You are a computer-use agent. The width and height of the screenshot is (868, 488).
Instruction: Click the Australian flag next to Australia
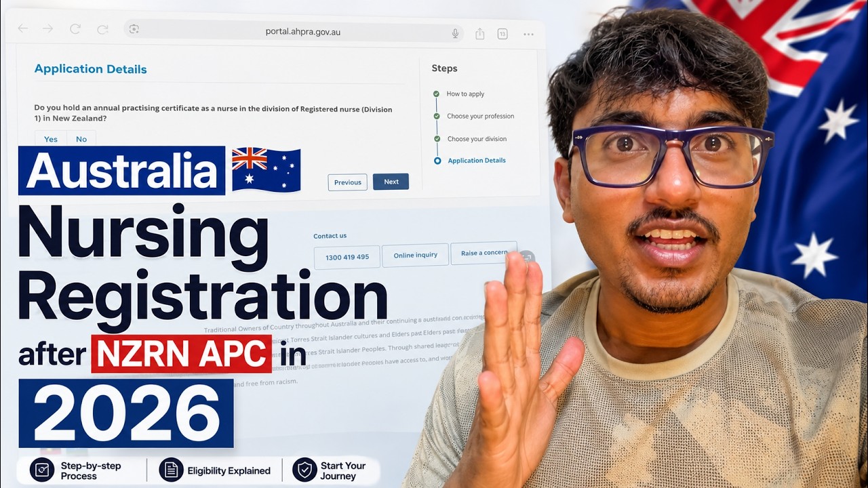point(266,170)
